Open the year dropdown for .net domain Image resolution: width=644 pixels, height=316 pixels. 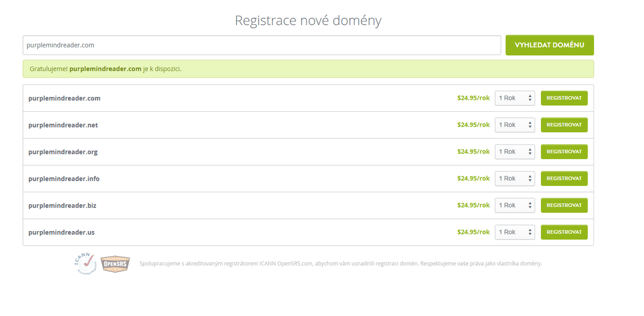515,125
